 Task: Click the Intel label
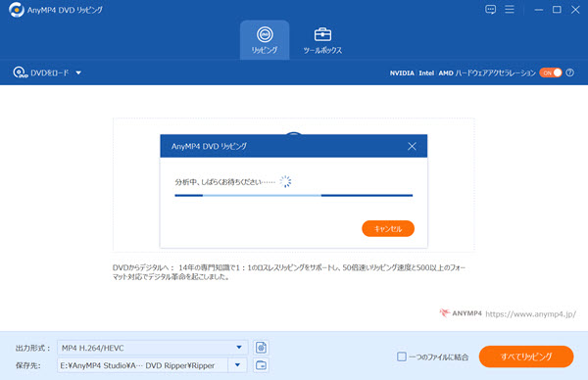point(426,73)
